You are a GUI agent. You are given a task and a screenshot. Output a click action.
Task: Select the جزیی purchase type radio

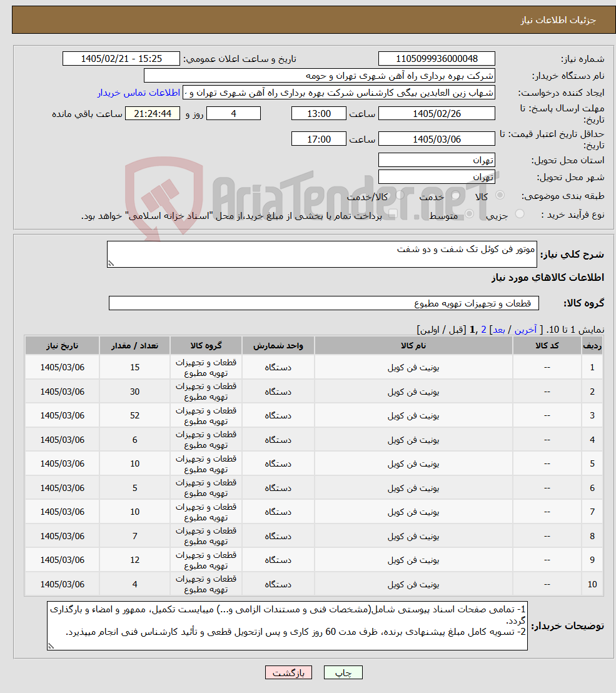[520, 214]
